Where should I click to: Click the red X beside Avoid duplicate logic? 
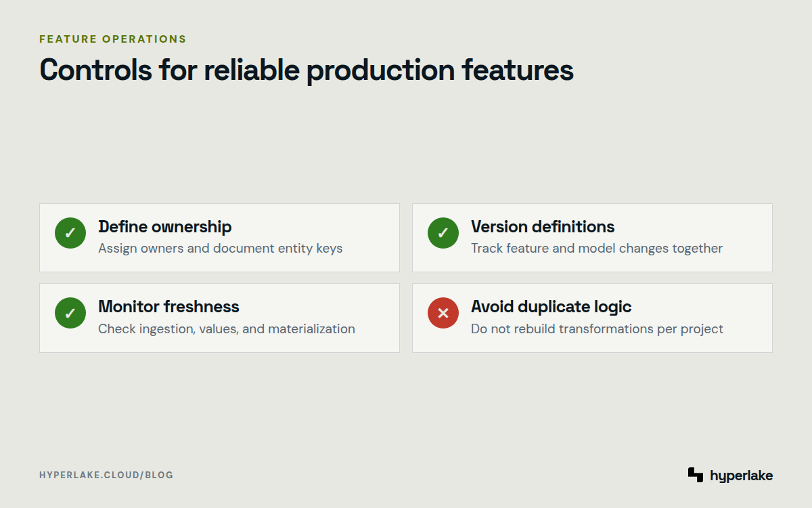(443, 313)
